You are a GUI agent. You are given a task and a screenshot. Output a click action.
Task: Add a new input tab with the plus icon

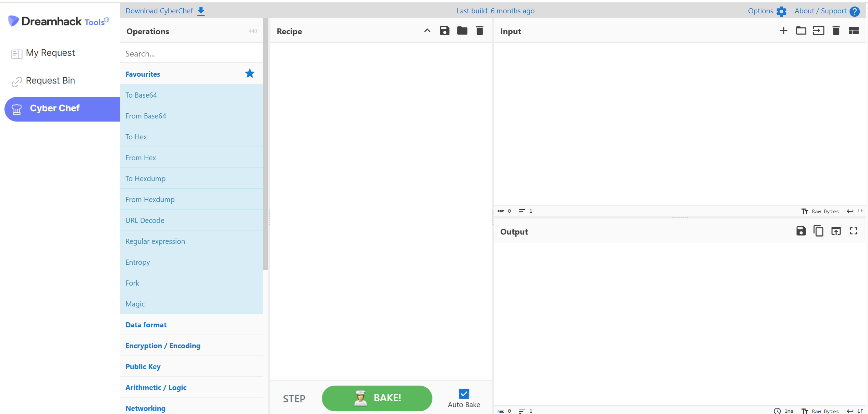tap(783, 31)
